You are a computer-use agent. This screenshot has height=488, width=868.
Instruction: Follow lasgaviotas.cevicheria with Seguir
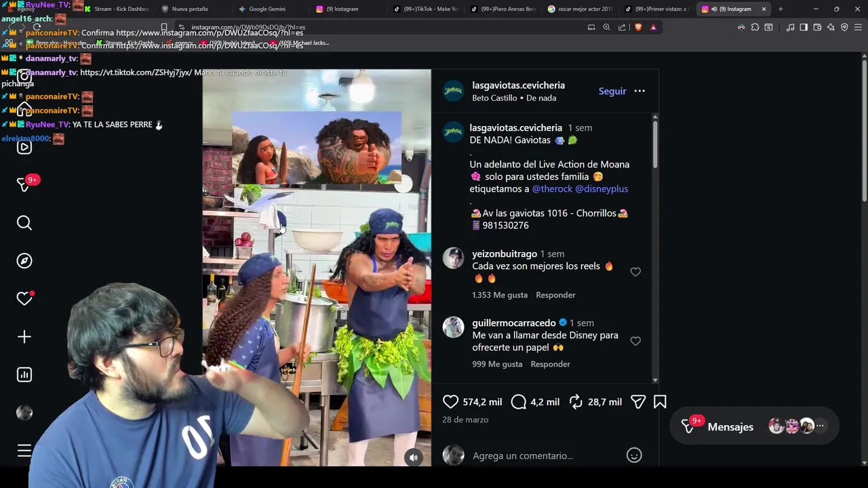tap(612, 91)
